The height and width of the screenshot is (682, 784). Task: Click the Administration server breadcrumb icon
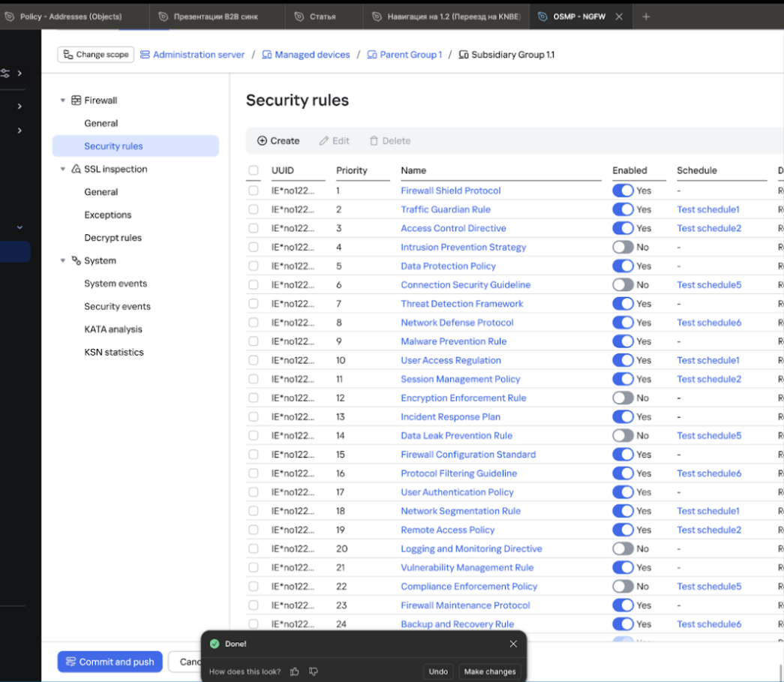(x=145, y=55)
